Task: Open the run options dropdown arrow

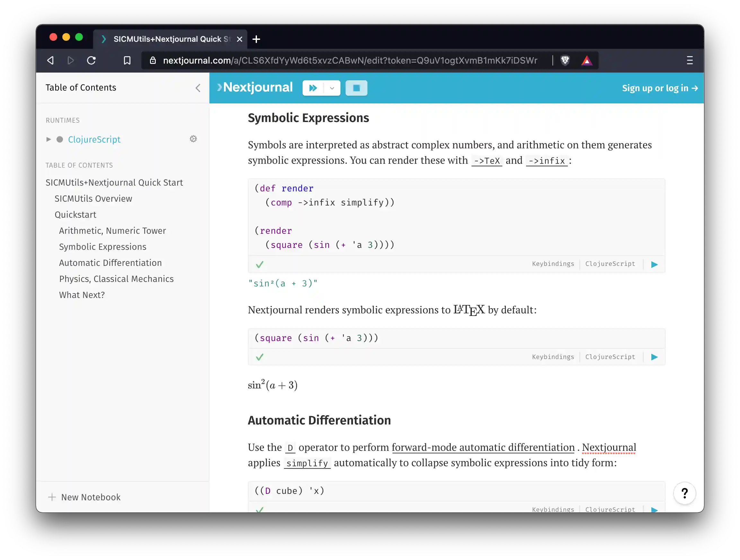Action: click(x=332, y=88)
